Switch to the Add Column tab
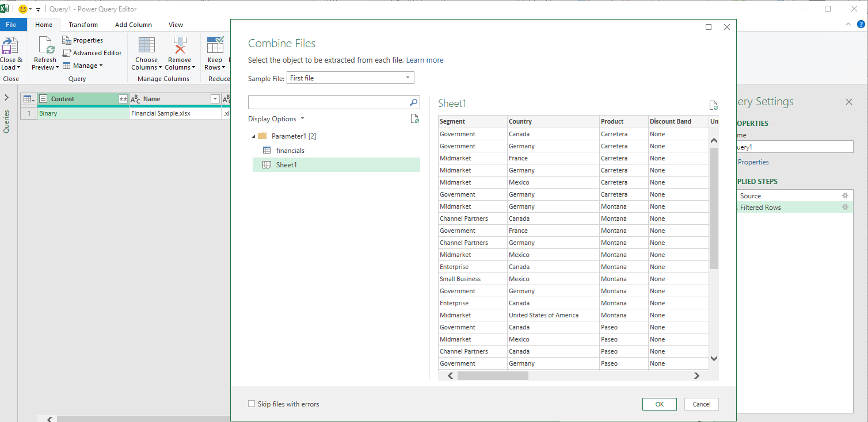 [134, 25]
